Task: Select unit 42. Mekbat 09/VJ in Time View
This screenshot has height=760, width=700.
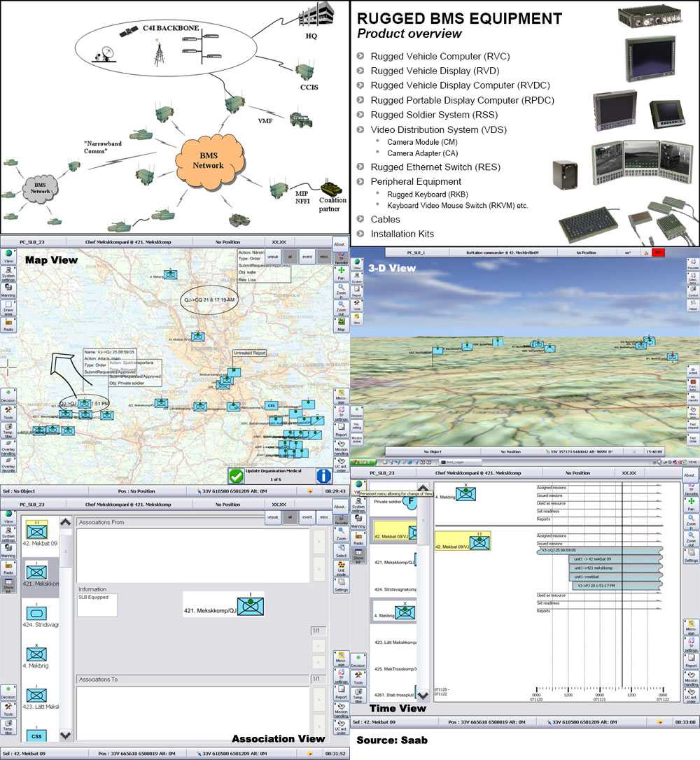Action: [x=393, y=536]
